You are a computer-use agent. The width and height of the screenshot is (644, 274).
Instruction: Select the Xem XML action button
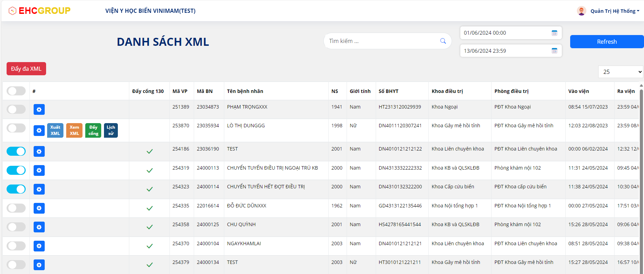pos(74,130)
